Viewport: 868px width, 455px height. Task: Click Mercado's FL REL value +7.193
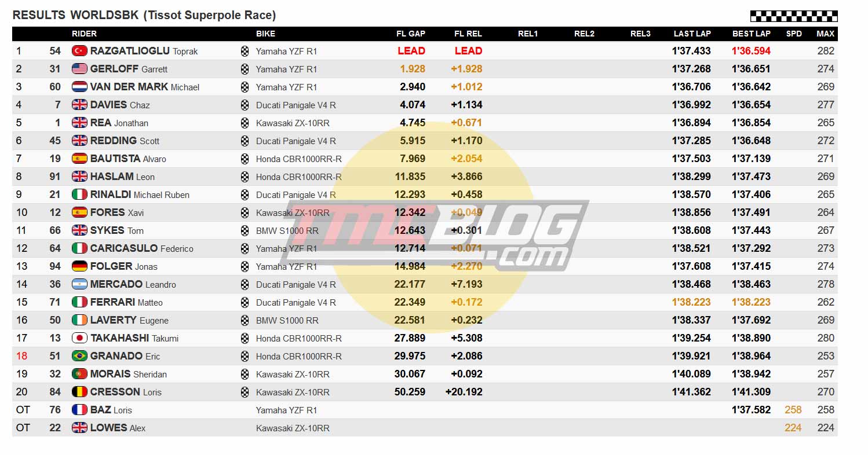pyautogui.click(x=466, y=284)
